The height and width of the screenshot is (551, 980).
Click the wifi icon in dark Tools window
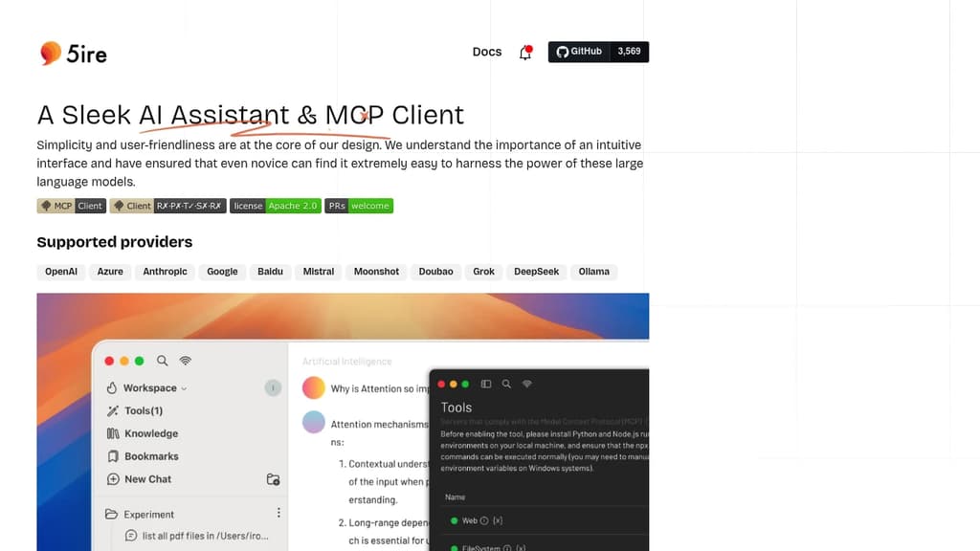click(527, 385)
